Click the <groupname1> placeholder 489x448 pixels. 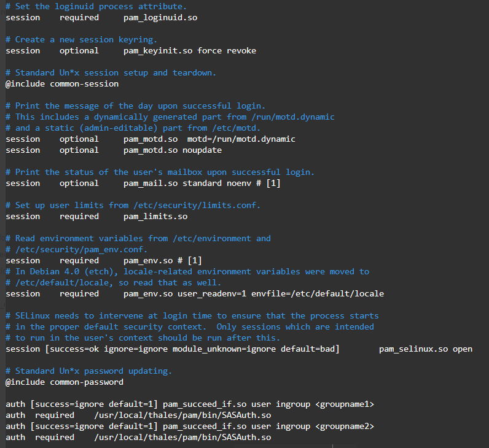pyautogui.click(x=345, y=404)
